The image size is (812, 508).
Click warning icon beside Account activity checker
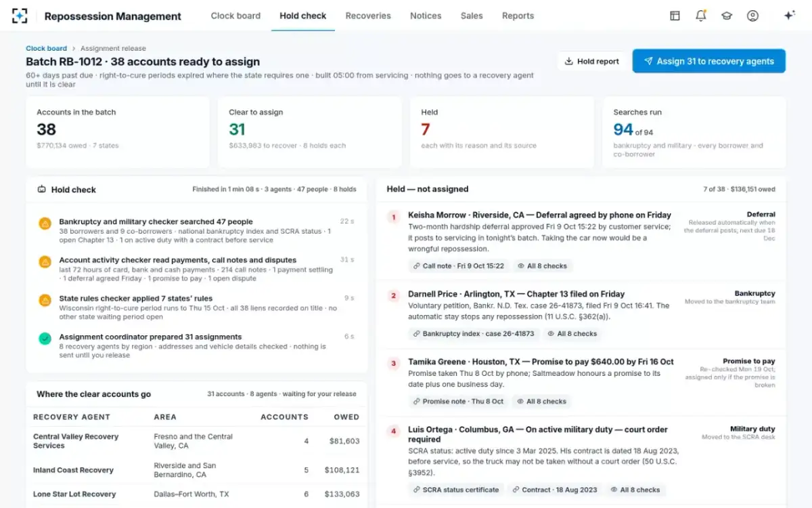point(45,261)
